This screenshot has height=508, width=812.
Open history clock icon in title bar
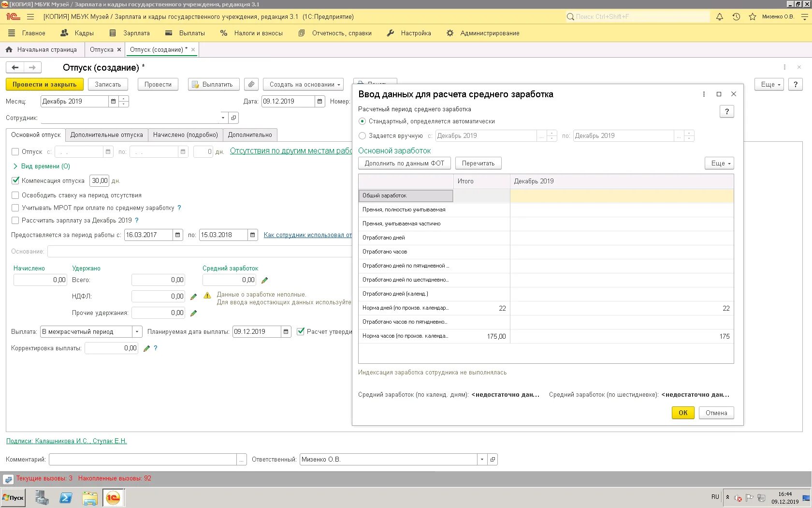tap(736, 16)
